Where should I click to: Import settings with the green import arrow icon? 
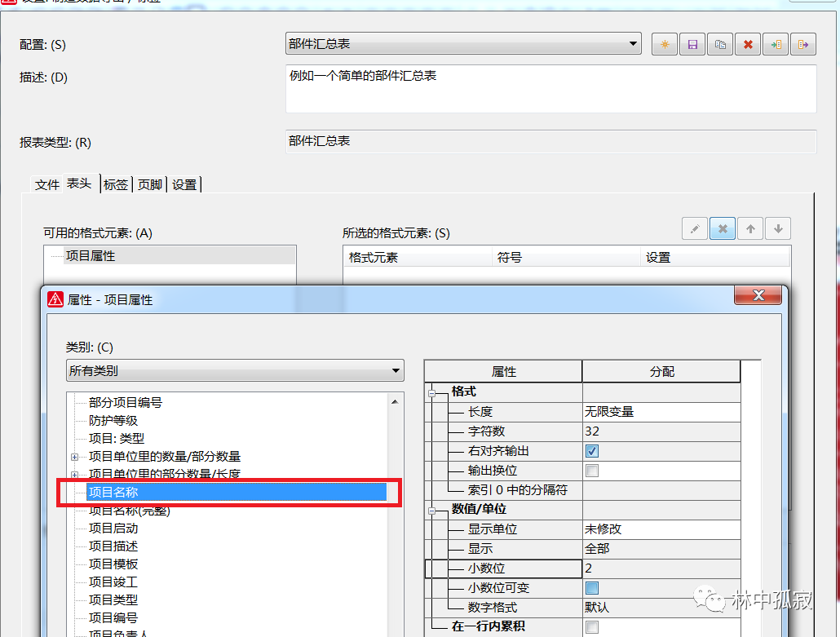pyautogui.click(x=776, y=44)
